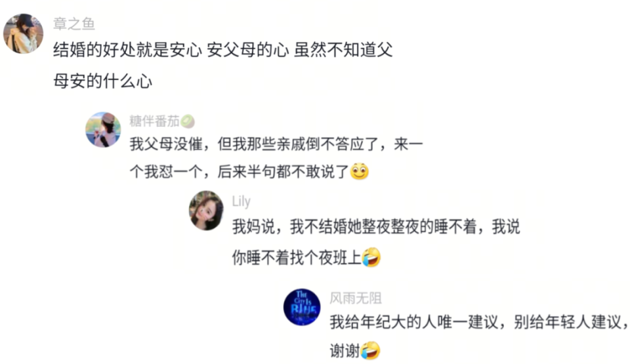Open 章之鱼's profile avatar
Image resolution: width=630 pixels, height=364 pixels.
point(24,33)
